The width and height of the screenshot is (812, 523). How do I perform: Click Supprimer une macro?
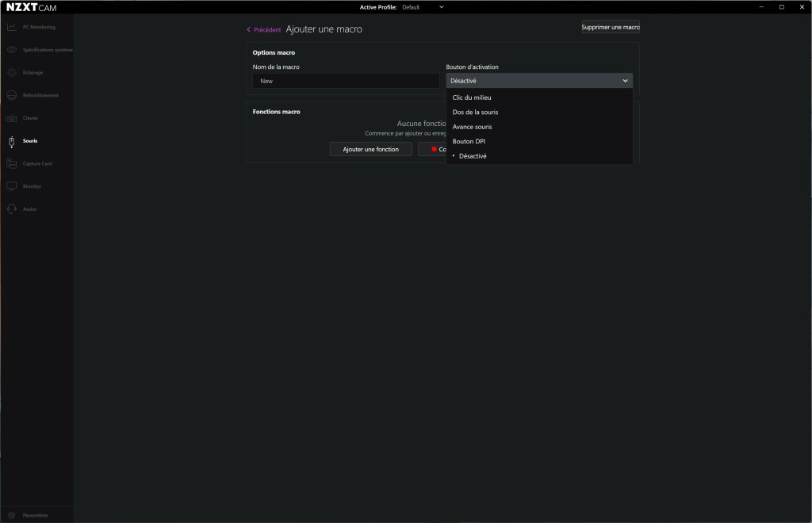[x=610, y=26]
